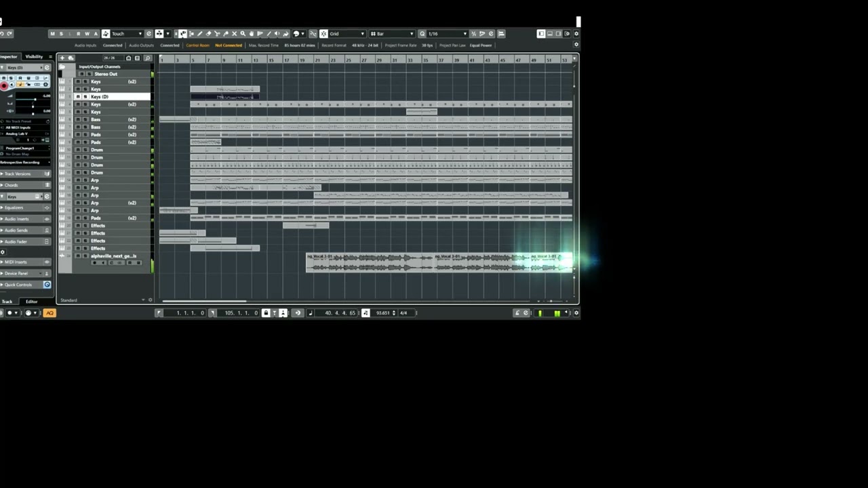Switch to the Editor tab
The height and width of the screenshot is (488, 868).
point(32,302)
